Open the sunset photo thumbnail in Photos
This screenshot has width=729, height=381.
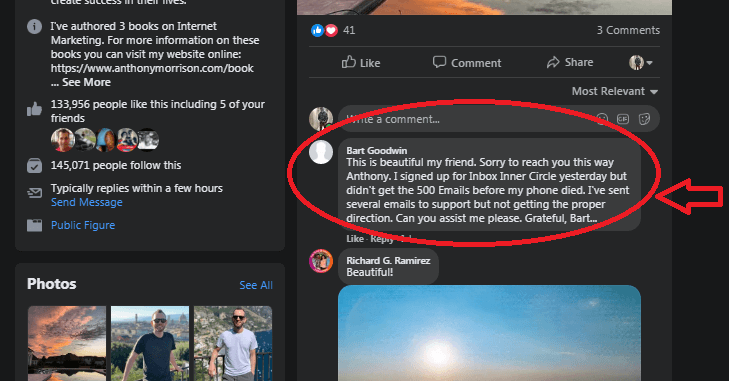click(67, 343)
